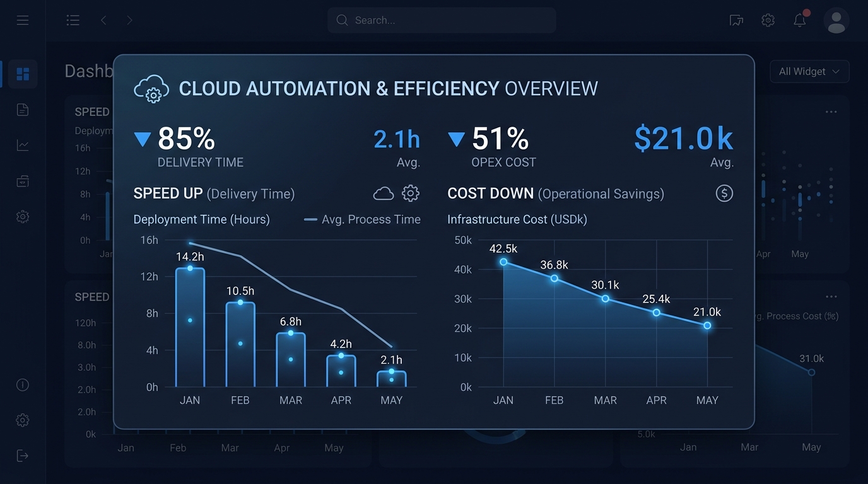Open the ellipsis menu on Process Cost widget
The width and height of the screenshot is (868, 484).
831,297
